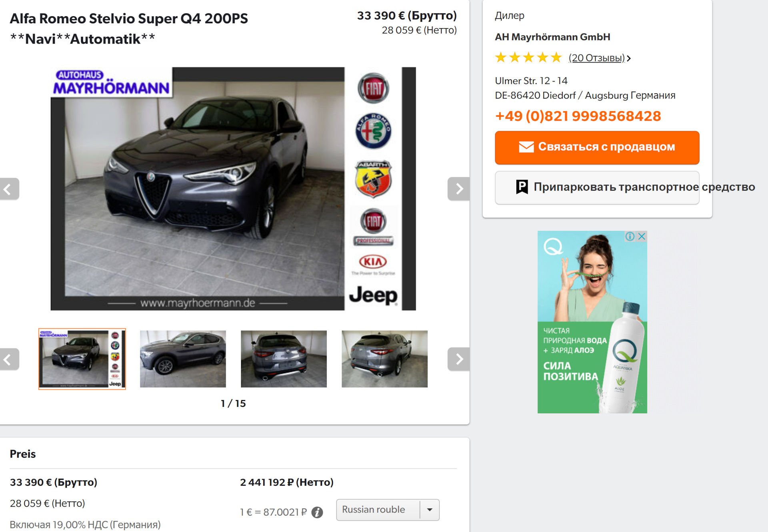The height and width of the screenshot is (532, 768).
Task: Click the Связаться с продавцом button
Action: 597,147
